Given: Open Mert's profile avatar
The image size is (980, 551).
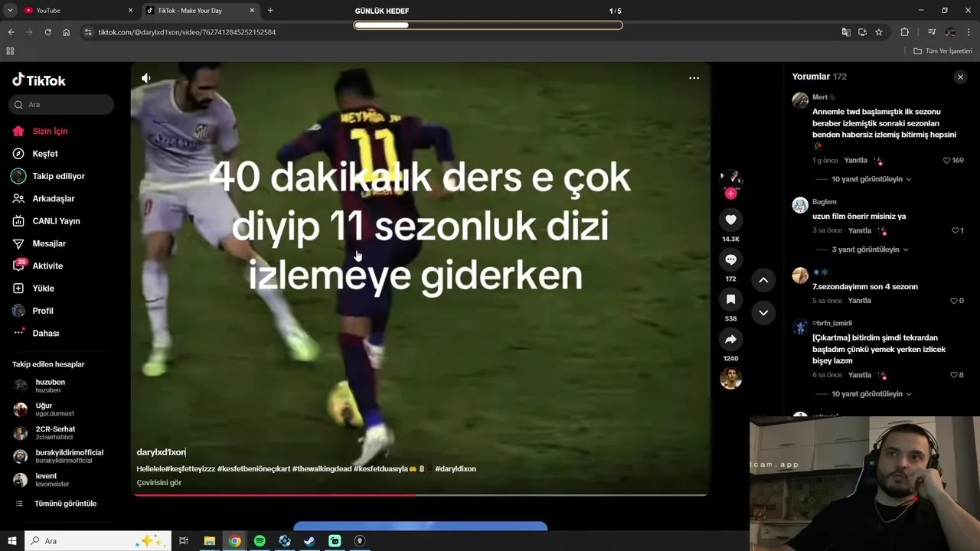Looking at the screenshot, I should [x=800, y=100].
